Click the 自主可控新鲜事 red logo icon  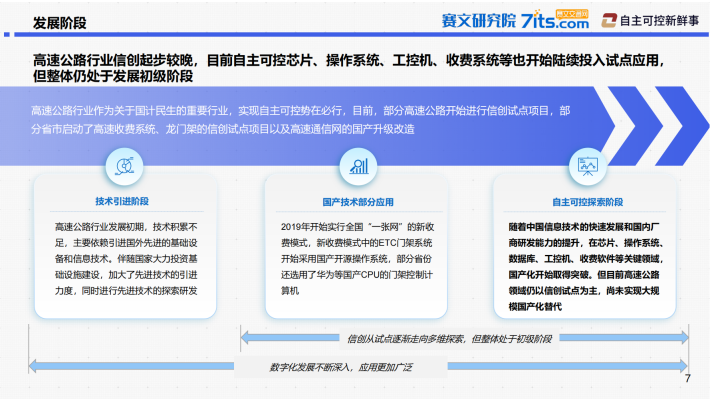[x=609, y=20]
